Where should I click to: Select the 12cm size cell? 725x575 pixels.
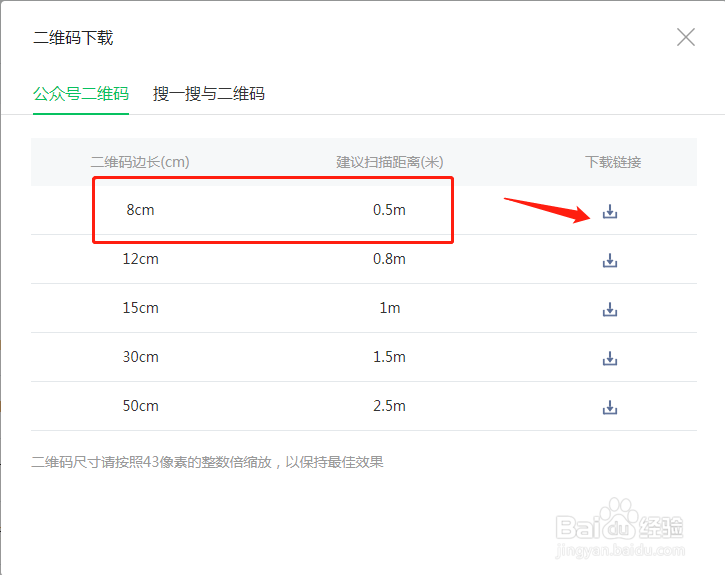point(141,259)
